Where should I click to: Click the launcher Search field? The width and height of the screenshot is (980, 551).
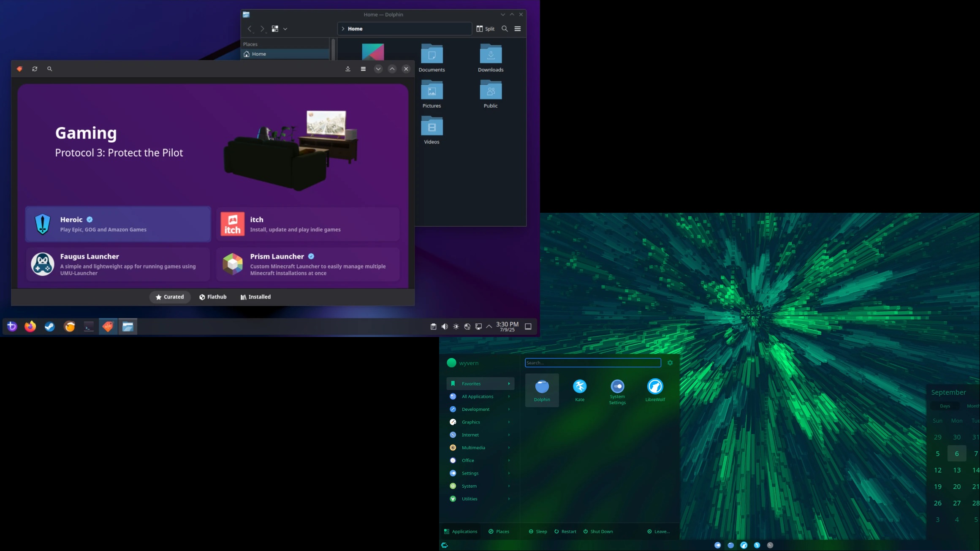(592, 363)
